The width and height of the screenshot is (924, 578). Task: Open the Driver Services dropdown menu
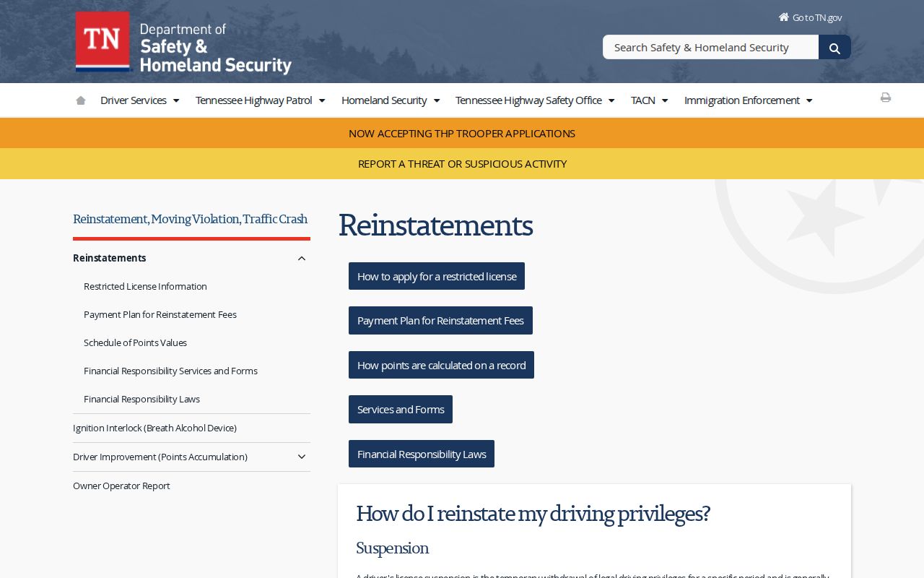pos(140,100)
